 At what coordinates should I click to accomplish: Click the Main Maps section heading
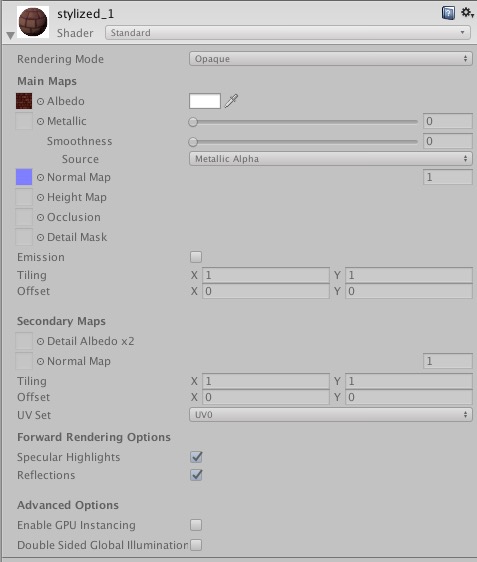coord(47,81)
